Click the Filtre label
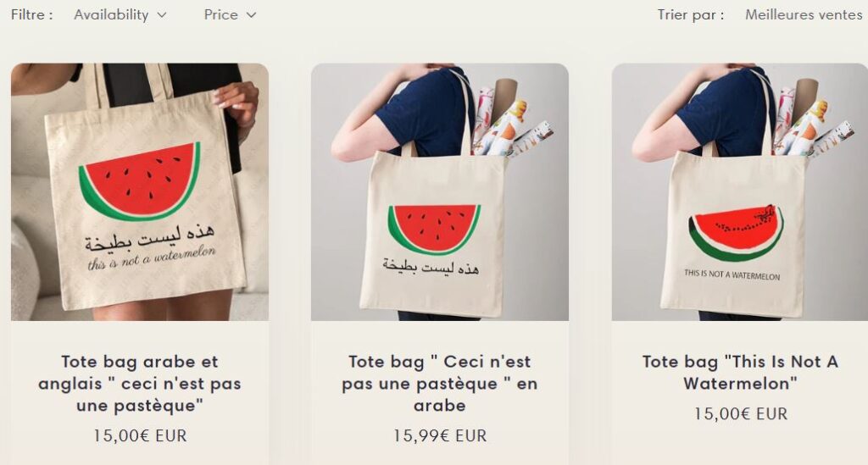This screenshot has height=465, width=868. click(32, 15)
